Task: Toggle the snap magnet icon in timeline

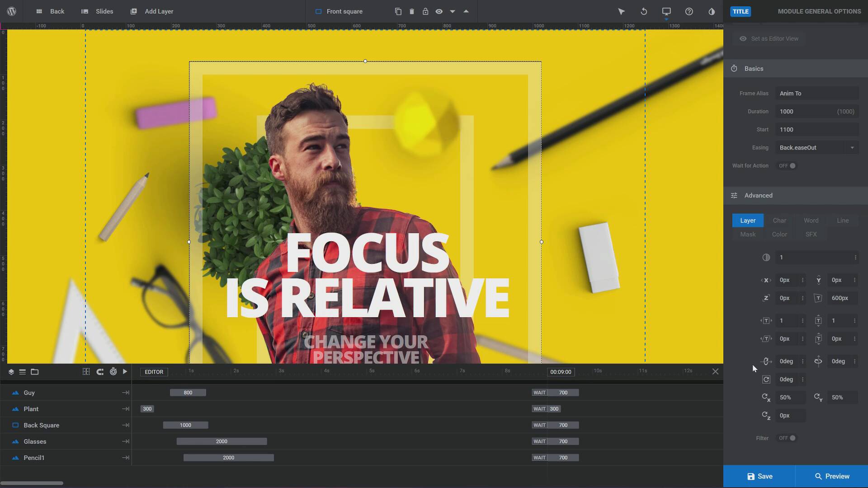Action: [100, 371]
